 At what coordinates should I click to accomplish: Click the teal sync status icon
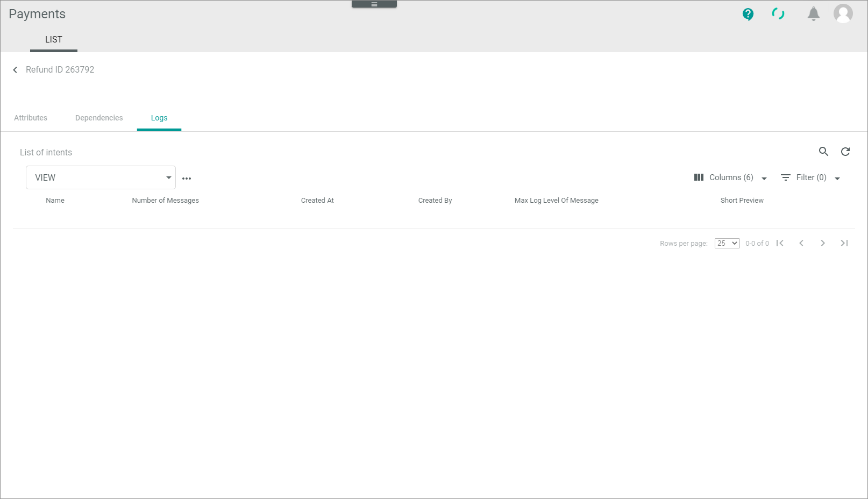778,14
